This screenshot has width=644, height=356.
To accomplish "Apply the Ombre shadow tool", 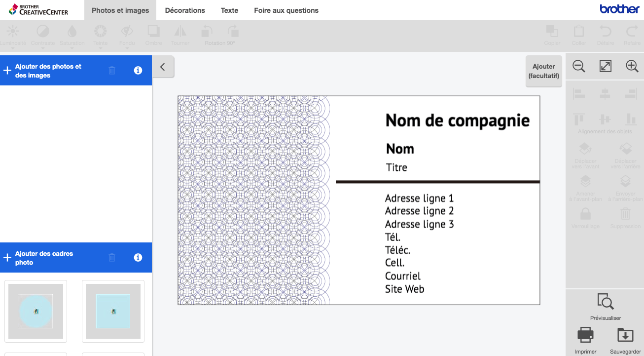I will click(154, 32).
